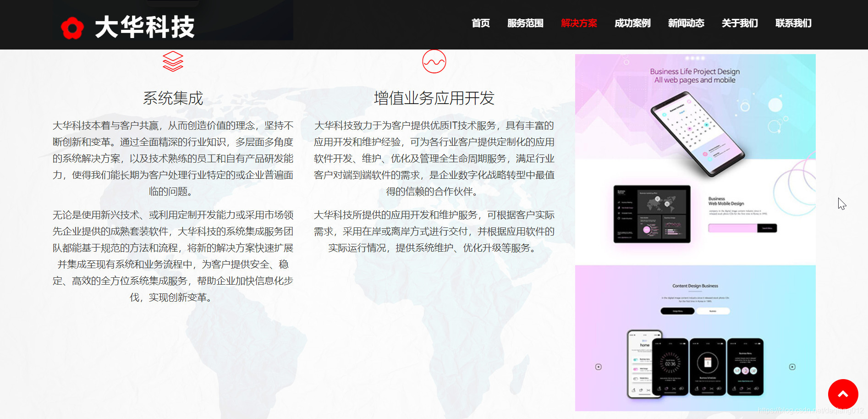Open the 服务范围 menu item
This screenshot has height=419, width=868.
[x=525, y=23]
